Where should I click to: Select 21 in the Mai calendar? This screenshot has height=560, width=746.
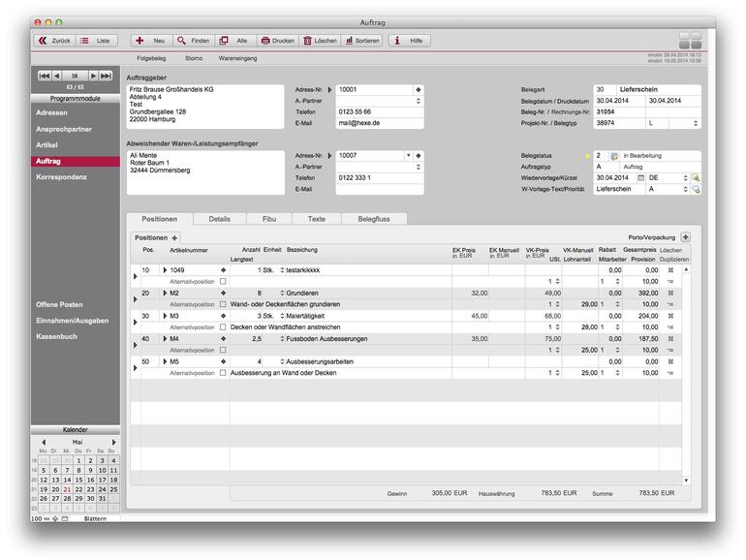click(67, 489)
